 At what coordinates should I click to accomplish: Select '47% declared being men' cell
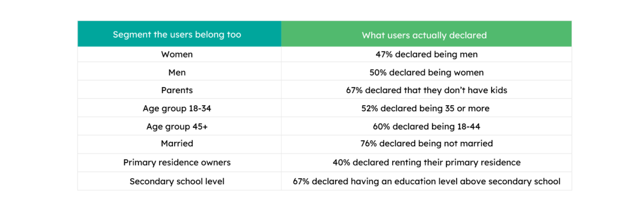coord(427,54)
